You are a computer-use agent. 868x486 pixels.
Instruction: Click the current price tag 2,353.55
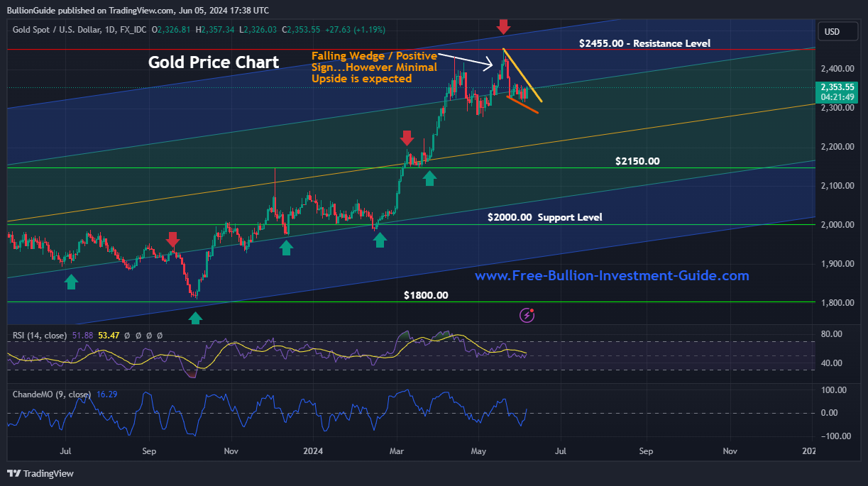[x=837, y=87]
